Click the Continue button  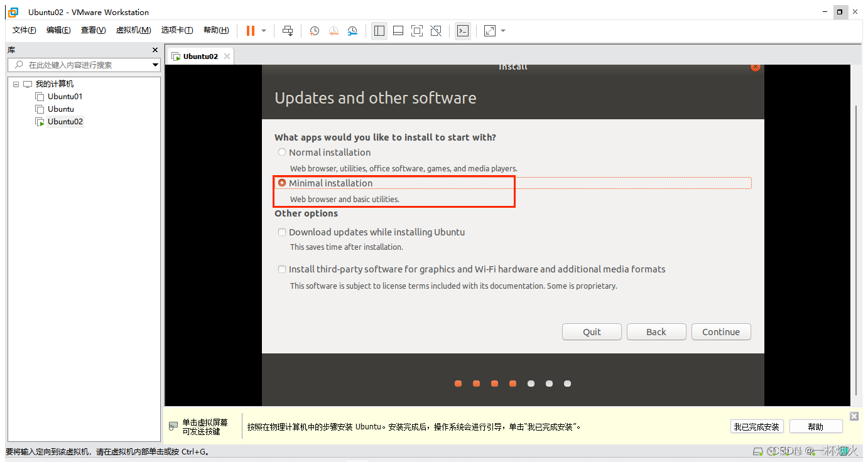point(721,332)
